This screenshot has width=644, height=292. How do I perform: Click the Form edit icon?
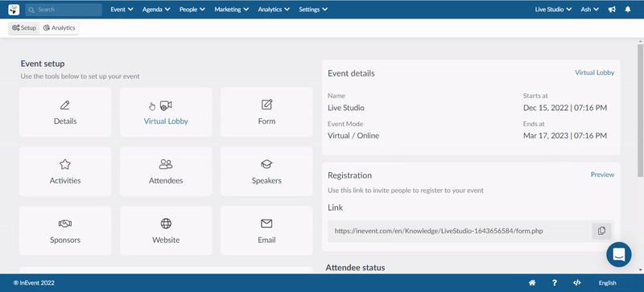[267, 105]
